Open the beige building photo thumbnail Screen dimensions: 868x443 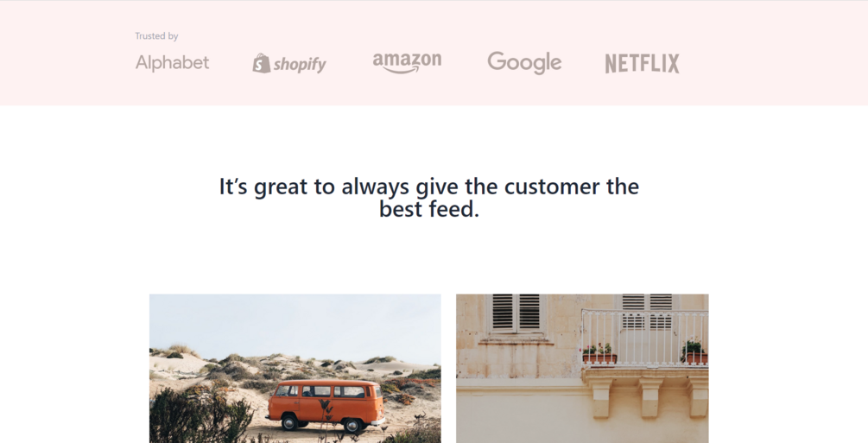582,368
